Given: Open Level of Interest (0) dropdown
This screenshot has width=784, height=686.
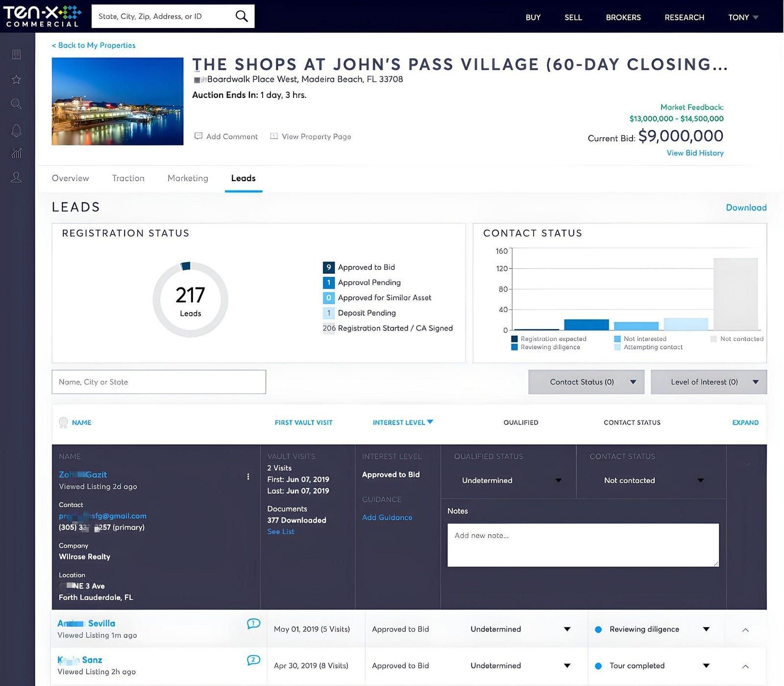Looking at the screenshot, I should 709,382.
